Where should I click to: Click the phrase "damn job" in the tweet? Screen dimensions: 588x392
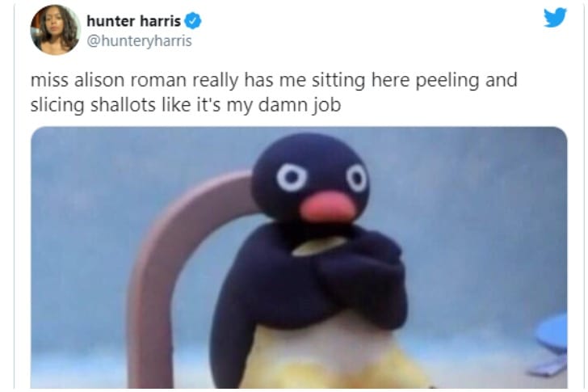coord(300,105)
